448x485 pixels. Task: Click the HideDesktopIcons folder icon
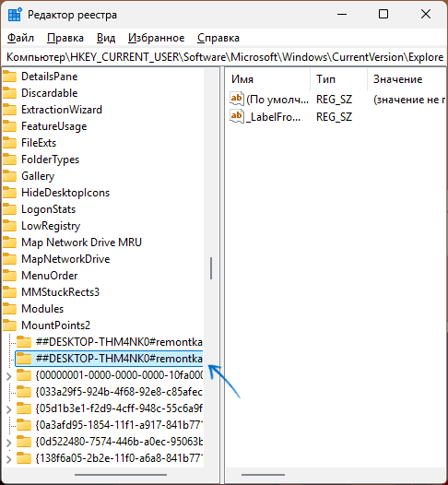click(x=9, y=193)
